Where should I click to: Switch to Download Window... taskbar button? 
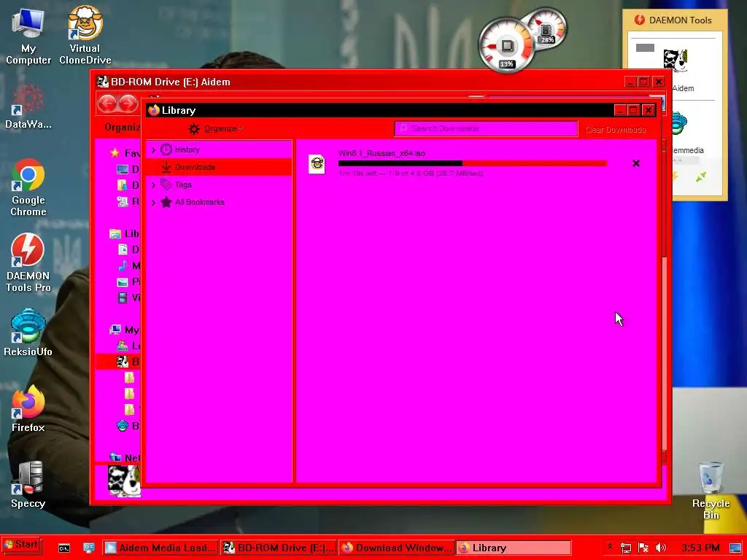point(396,548)
